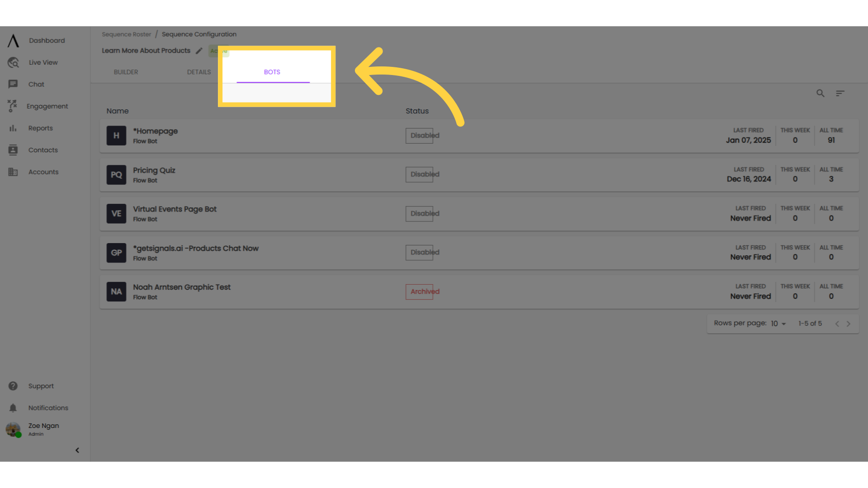Click previous page navigation arrow
The image size is (868, 488).
pos(838,324)
